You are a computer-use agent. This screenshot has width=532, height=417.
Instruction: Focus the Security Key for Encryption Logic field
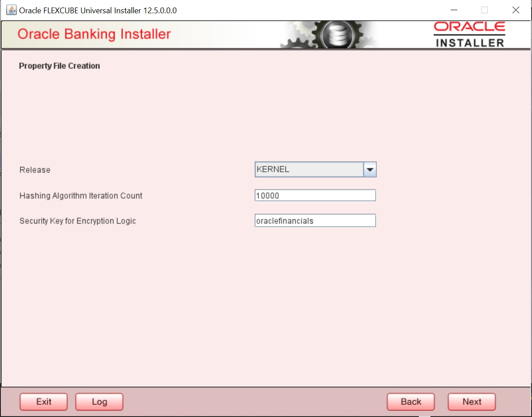tap(315, 220)
